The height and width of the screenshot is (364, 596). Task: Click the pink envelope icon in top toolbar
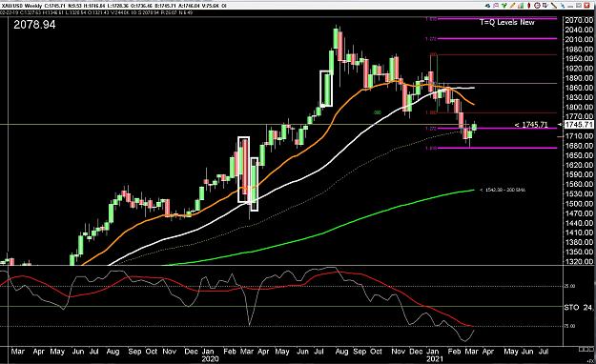click(496, 6)
